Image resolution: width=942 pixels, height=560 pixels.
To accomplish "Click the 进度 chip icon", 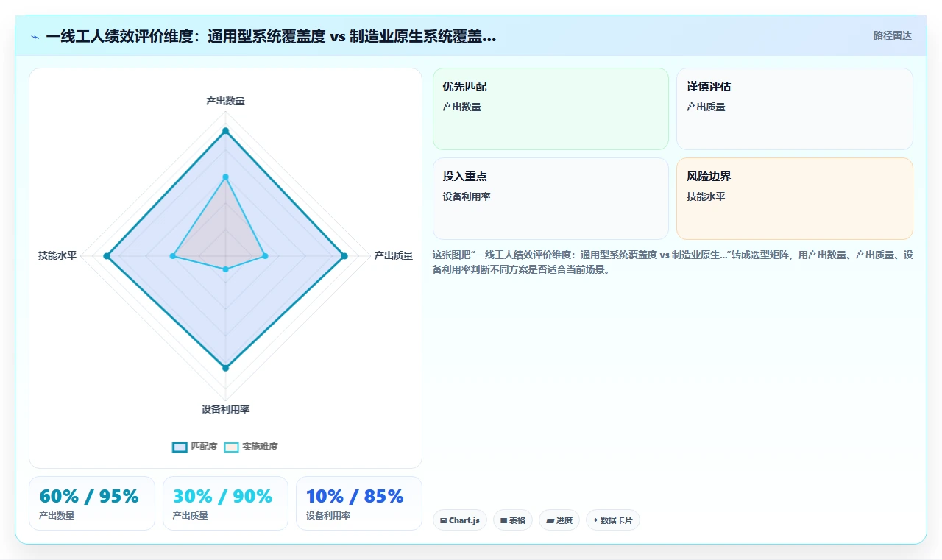I will (550, 520).
